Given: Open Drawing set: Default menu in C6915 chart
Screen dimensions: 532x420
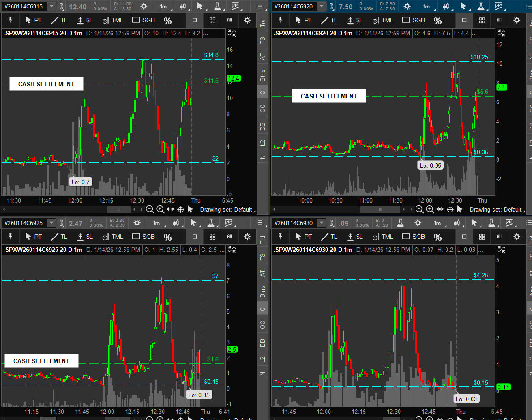Looking at the screenshot, I should coord(226,209).
